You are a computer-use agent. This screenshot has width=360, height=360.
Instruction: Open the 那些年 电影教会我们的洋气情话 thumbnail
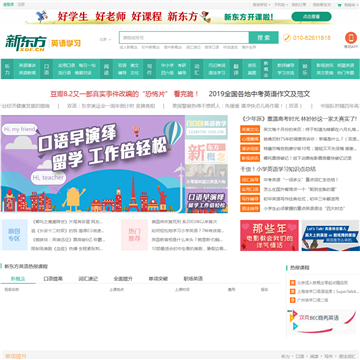tap(269, 235)
